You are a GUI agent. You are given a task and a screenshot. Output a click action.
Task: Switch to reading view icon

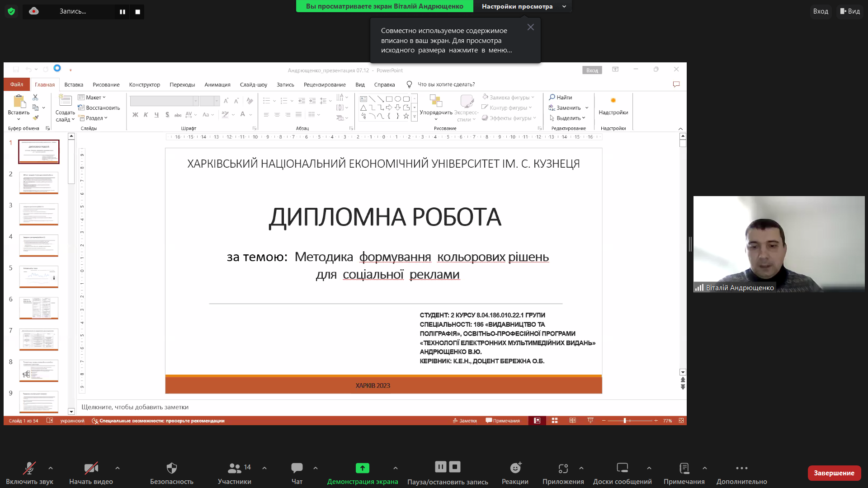[x=573, y=421]
